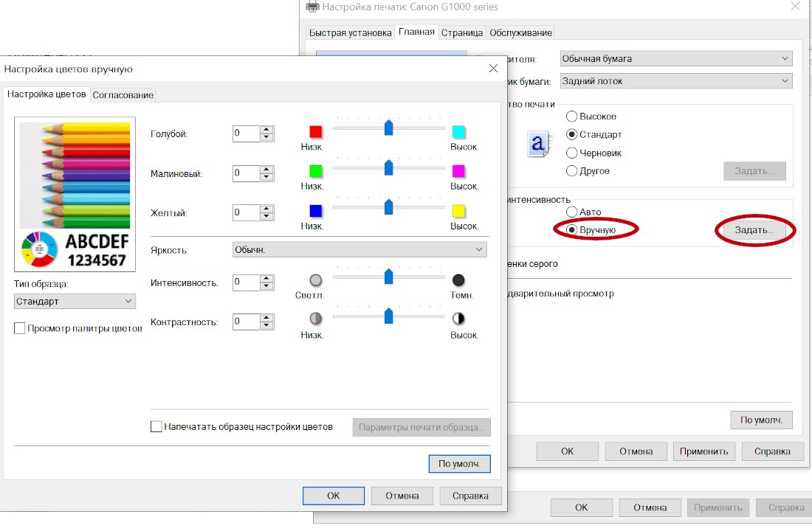This screenshot has width=812, height=531.
Task: Click По умолч. in color adjustment dialog
Action: pyautogui.click(x=459, y=464)
